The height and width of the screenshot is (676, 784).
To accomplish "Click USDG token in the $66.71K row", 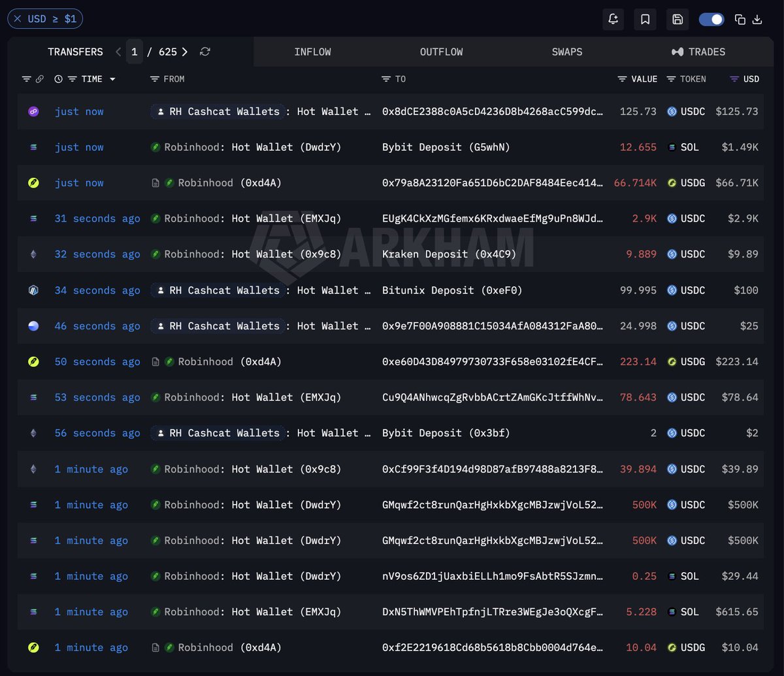I will coord(685,183).
